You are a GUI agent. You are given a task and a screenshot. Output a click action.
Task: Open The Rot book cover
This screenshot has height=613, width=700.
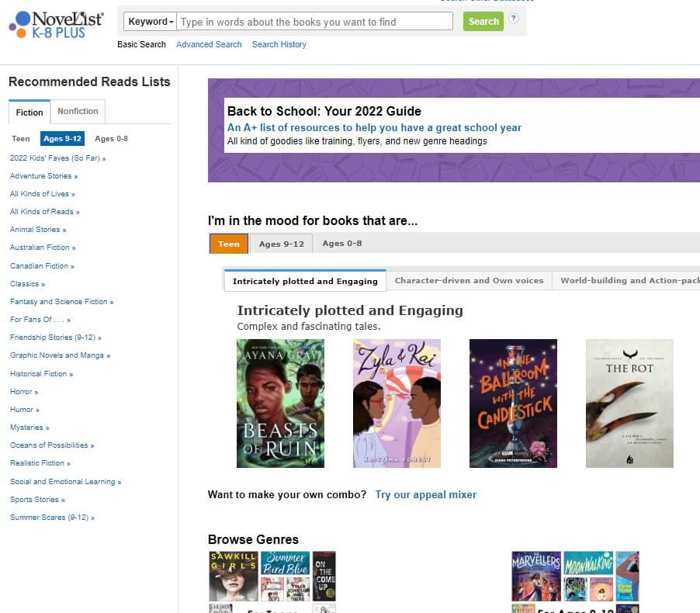pyautogui.click(x=629, y=403)
